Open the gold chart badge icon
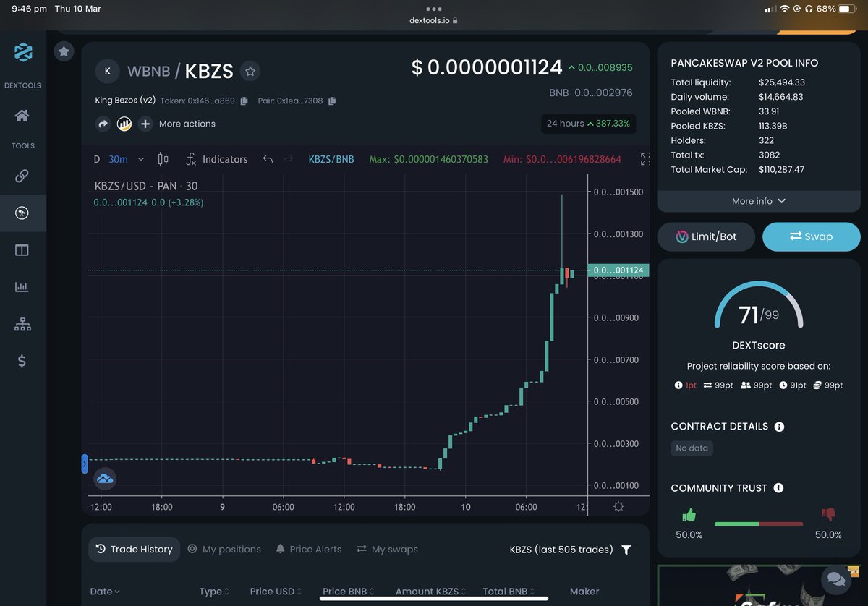 pos(124,124)
